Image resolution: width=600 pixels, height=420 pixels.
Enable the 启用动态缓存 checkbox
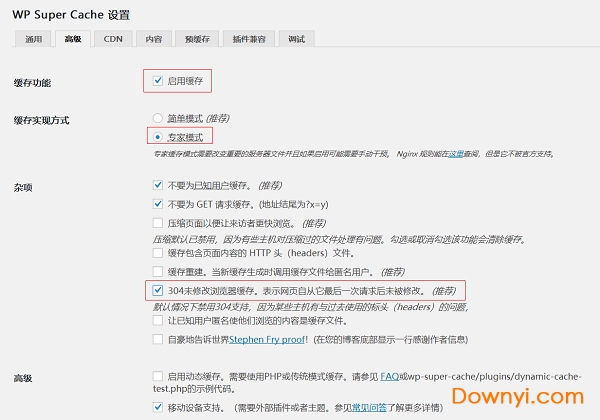pos(158,376)
